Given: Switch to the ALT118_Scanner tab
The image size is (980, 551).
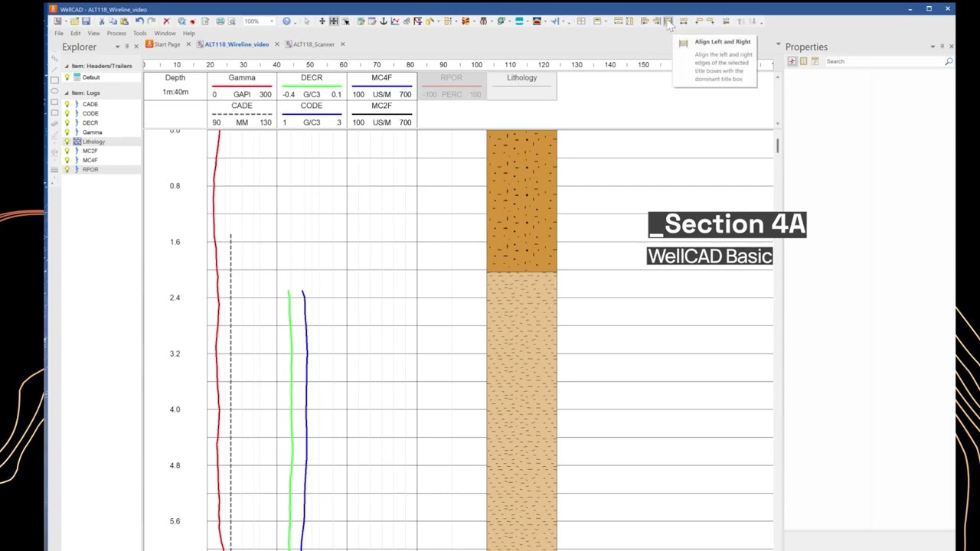Looking at the screenshot, I should 309,44.
